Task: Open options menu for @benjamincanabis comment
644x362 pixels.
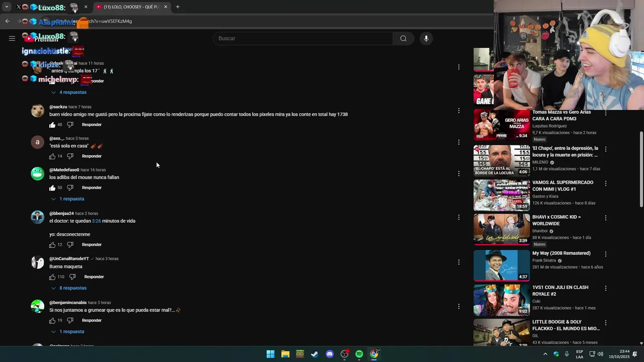Action: 458,306
